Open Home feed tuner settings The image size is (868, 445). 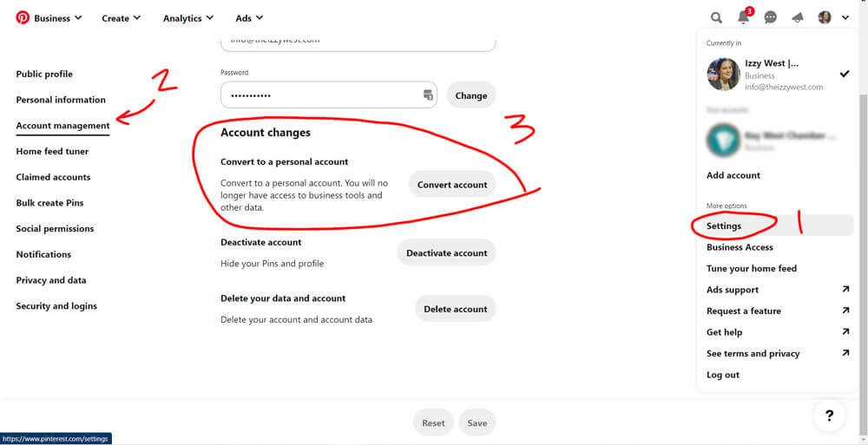click(52, 151)
